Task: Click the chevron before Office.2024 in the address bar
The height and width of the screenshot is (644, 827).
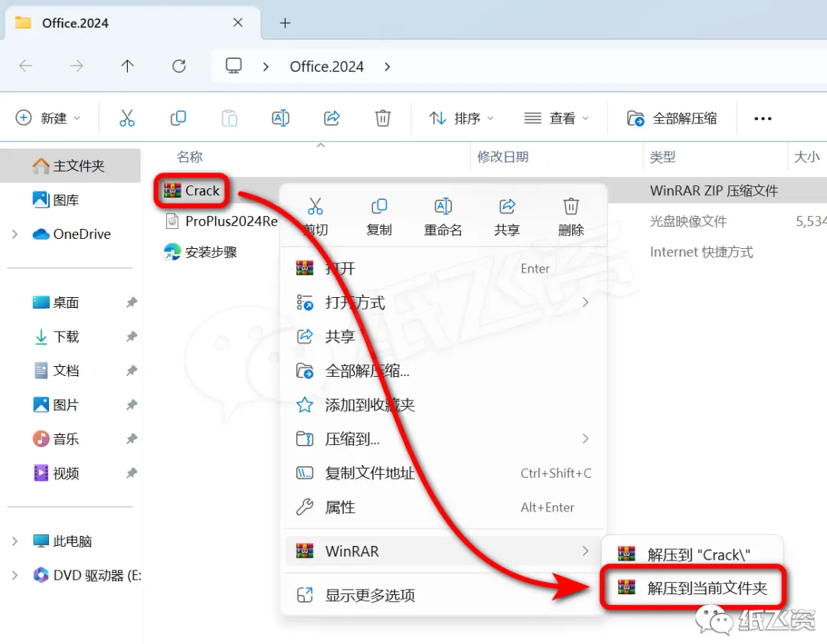Action: pos(266,67)
